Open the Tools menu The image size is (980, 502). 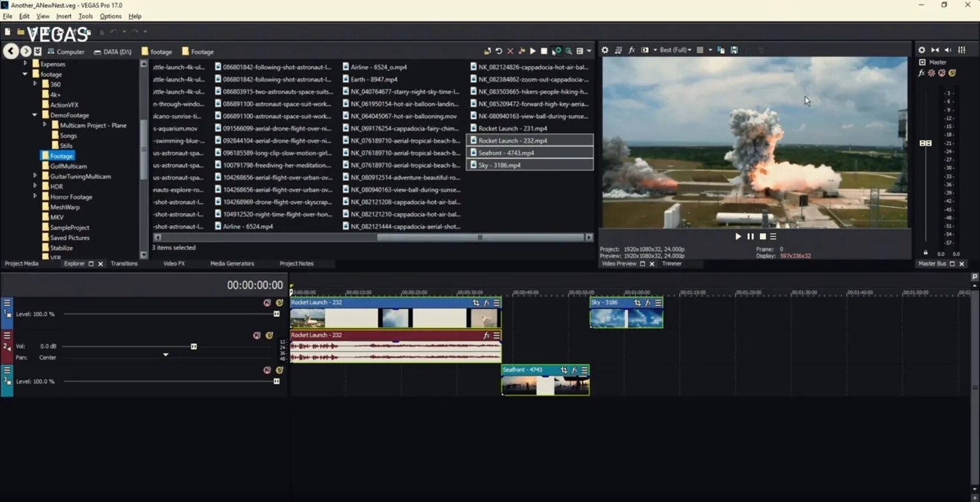pos(86,17)
